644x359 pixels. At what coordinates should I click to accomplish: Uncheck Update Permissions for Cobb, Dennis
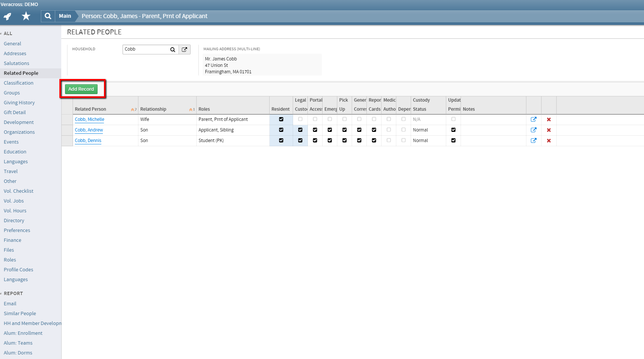click(x=453, y=140)
